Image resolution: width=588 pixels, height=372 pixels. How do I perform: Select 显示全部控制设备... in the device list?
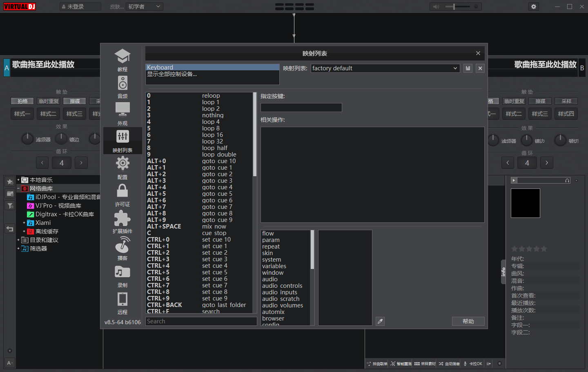[x=172, y=74]
